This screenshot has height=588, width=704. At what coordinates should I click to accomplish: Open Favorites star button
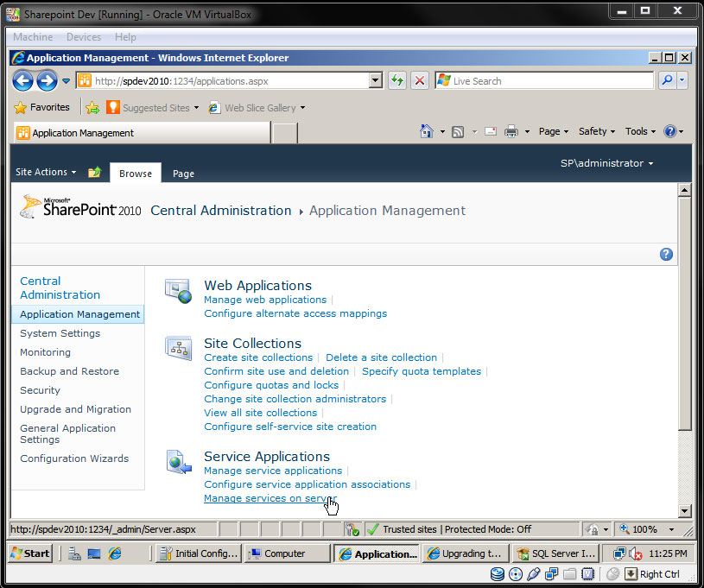coord(41,107)
